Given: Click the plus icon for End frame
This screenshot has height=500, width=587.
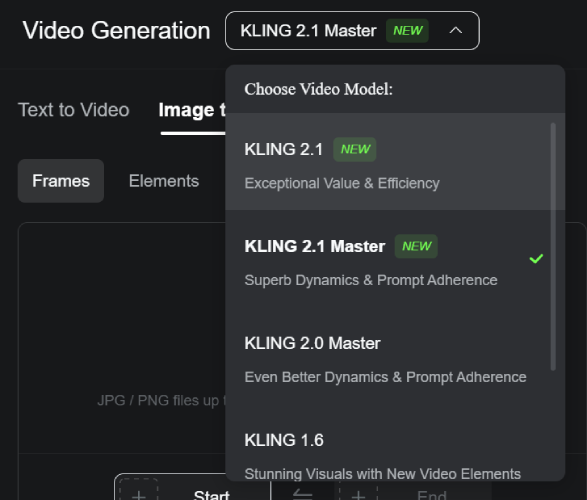Looking at the screenshot, I should pyautogui.click(x=358, y=495).
